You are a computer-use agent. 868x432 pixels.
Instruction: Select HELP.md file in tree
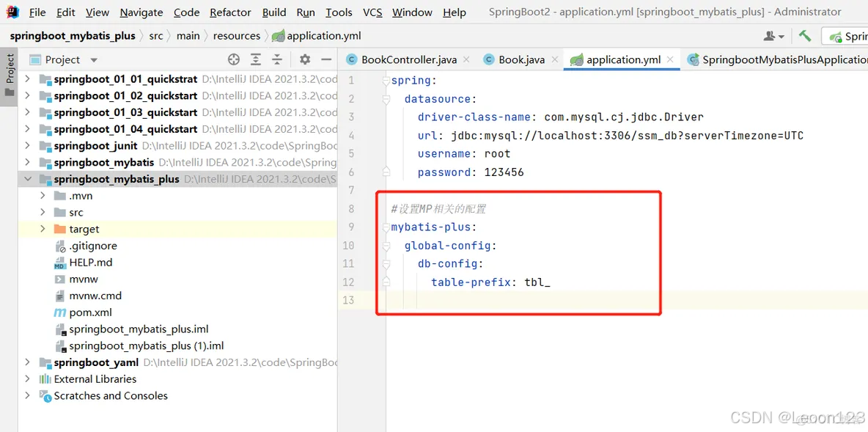click(83, 262)
